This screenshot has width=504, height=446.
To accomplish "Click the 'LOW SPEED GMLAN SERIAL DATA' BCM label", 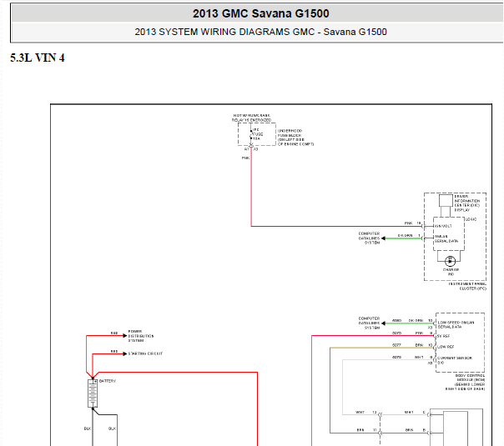I will [456, 324].
